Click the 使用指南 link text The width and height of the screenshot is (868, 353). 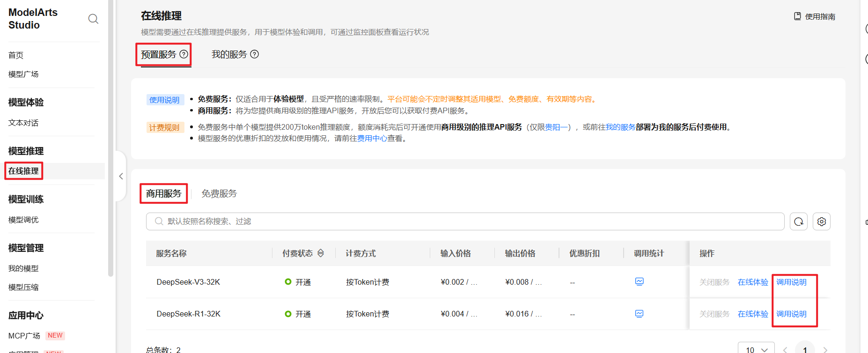[x=820, y=16]
